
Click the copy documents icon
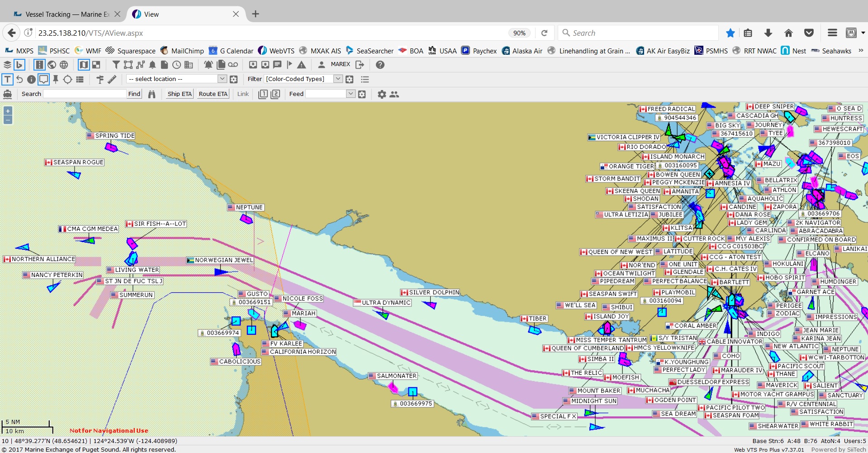pos(221,65)
